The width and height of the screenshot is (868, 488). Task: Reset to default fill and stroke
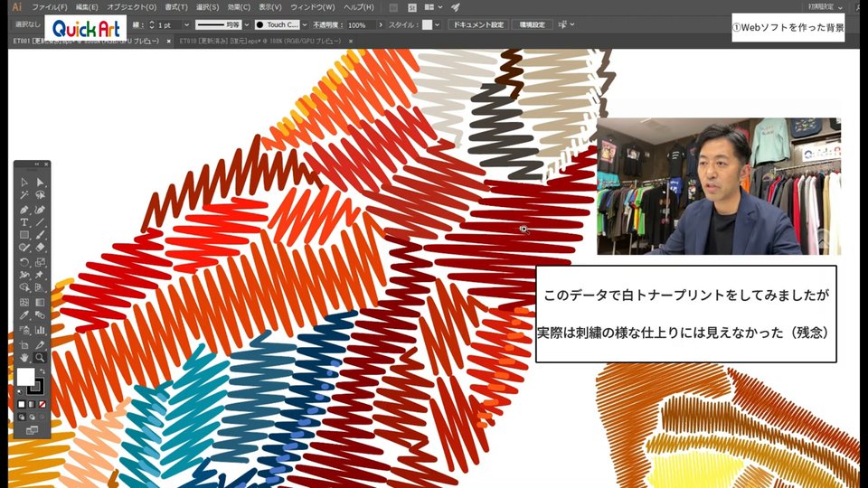click(20, 391)
